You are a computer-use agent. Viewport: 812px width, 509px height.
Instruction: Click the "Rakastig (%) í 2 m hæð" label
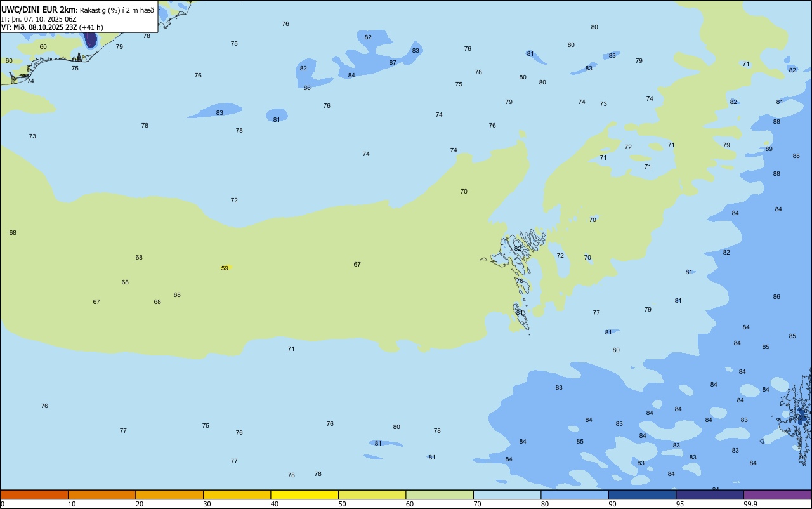point(117,10)
